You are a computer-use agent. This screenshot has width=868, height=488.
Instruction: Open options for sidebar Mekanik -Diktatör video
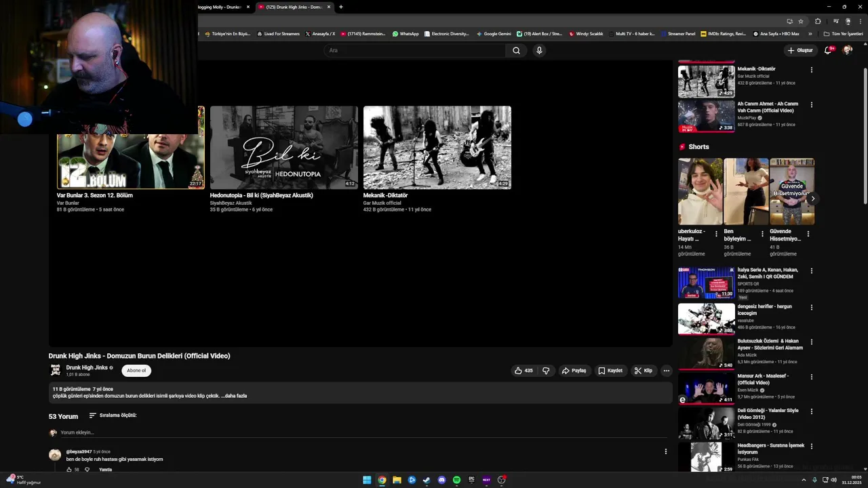[812, 70]
